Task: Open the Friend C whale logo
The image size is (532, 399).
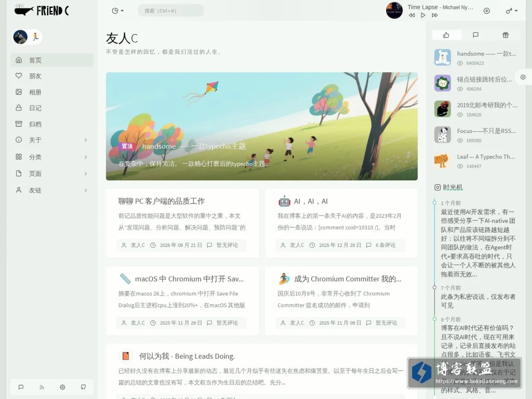Action: 41,10
